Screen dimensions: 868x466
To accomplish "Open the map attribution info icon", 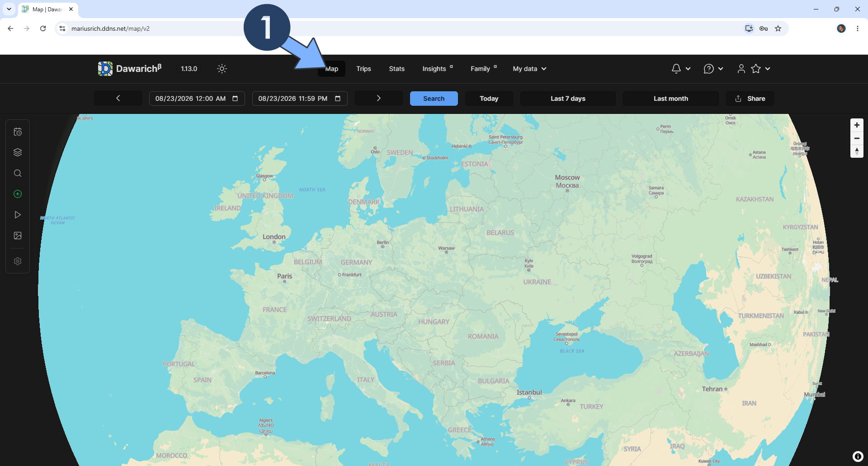I will tap(858, 457).
